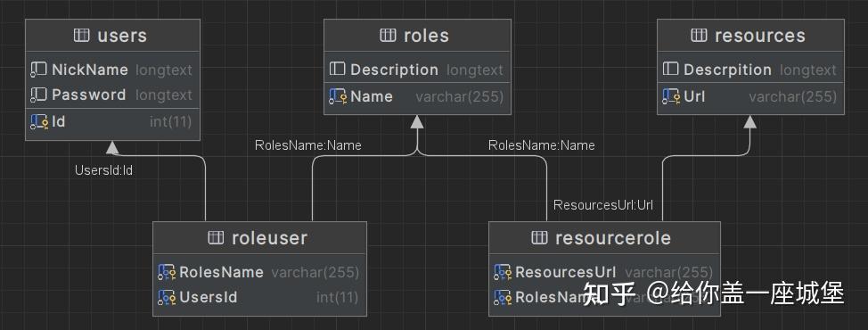Select Name column in roles table
This screenshot has height=330, width=868.
pos(417,97)
